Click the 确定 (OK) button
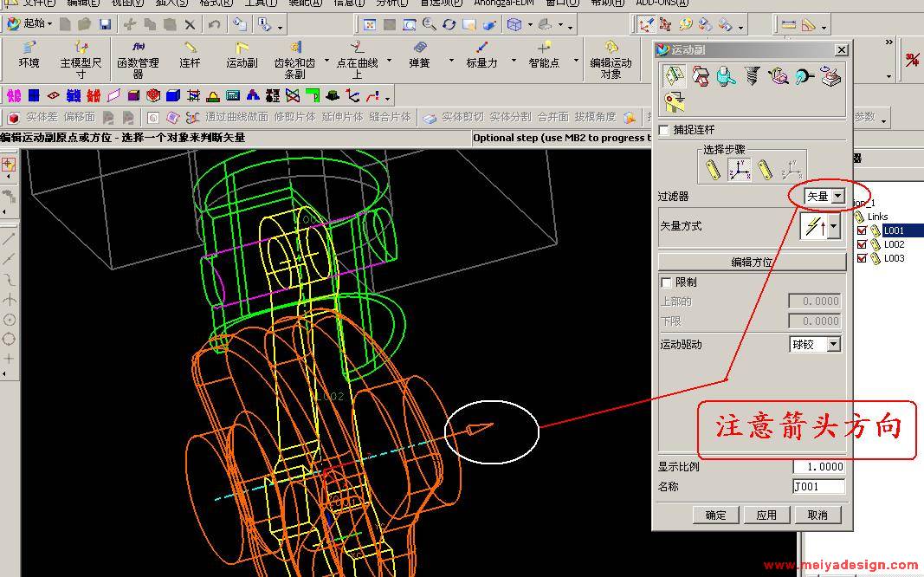 click(x=716, y=515)
